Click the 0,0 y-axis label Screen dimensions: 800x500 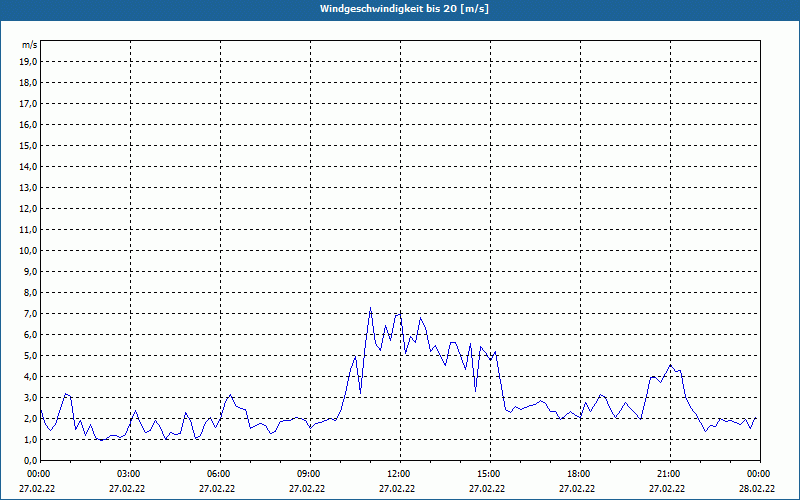pyautogui.click(x=29, y=460)
